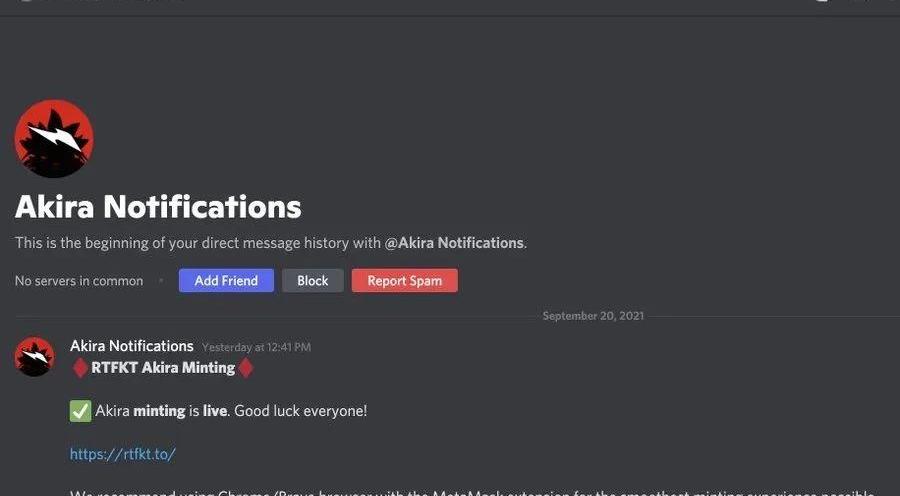Click the red diamond emoji after Minting

click(x=246, y=368)
